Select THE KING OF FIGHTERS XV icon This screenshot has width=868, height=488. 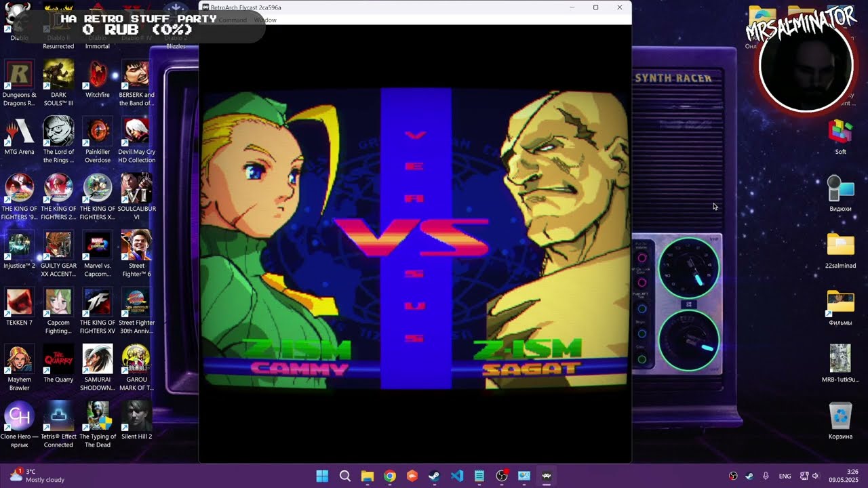pos(98,311)
